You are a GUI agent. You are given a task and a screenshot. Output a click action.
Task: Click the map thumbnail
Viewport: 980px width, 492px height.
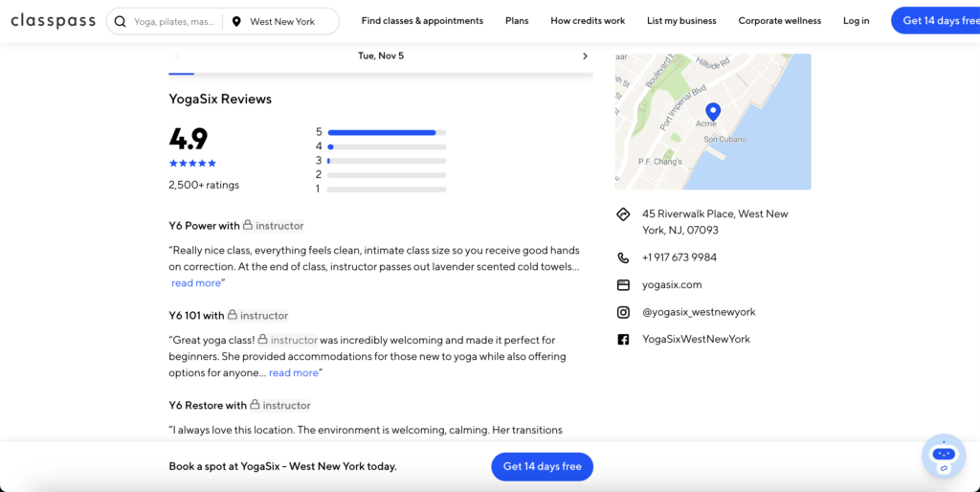713,122
